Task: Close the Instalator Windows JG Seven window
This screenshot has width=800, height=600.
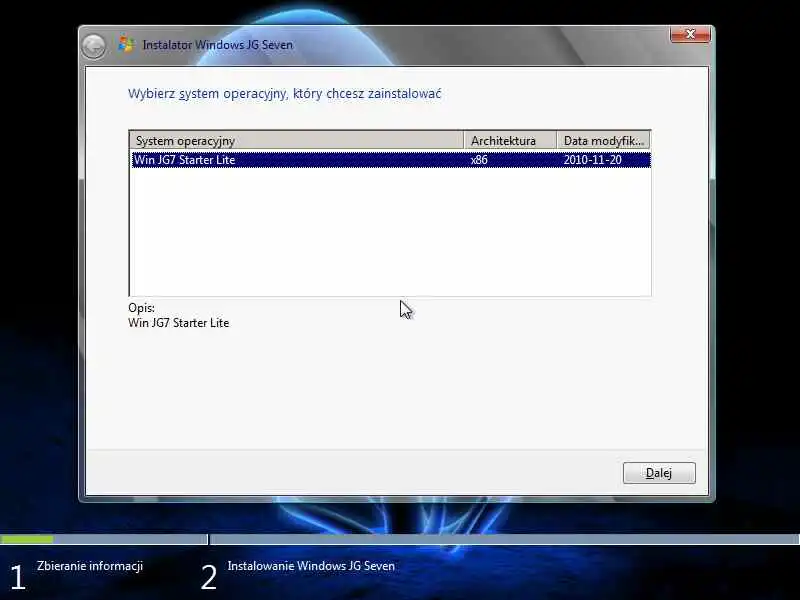Action: 690,34
